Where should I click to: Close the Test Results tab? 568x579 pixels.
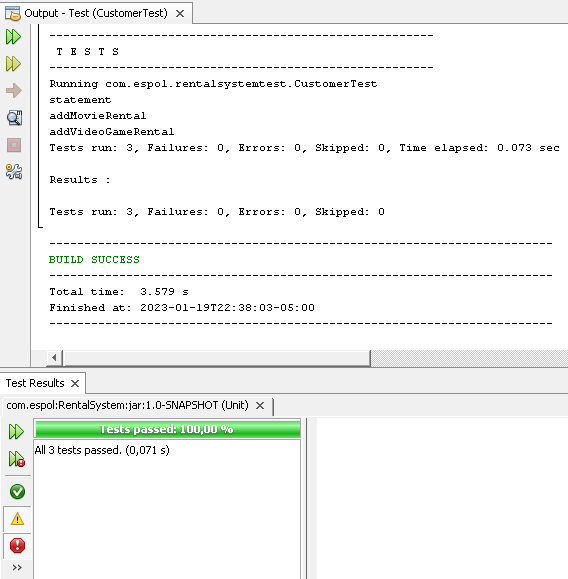pos(75,383)
